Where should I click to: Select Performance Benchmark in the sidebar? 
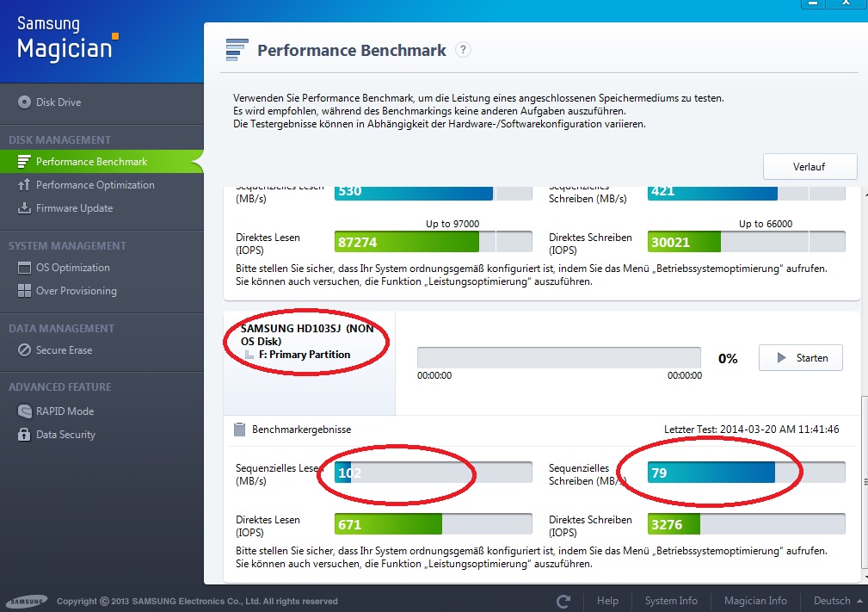(102, 162)
